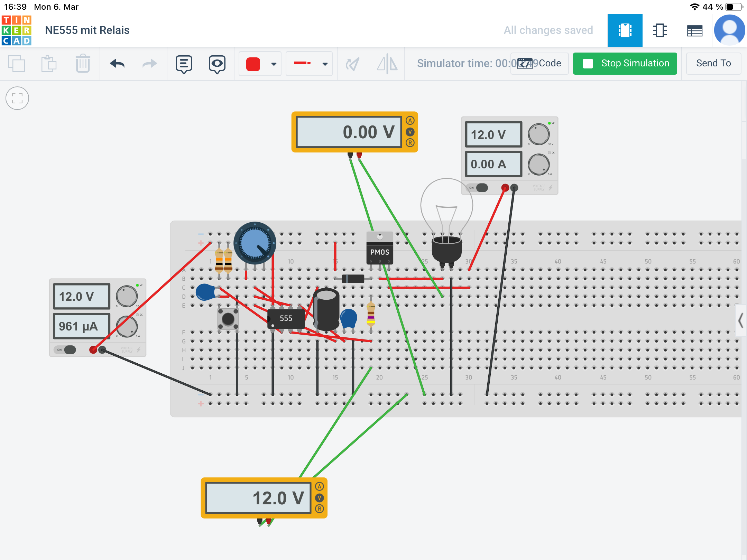Click the 0.00 A reading on right supply

click(x=494, y=164)
